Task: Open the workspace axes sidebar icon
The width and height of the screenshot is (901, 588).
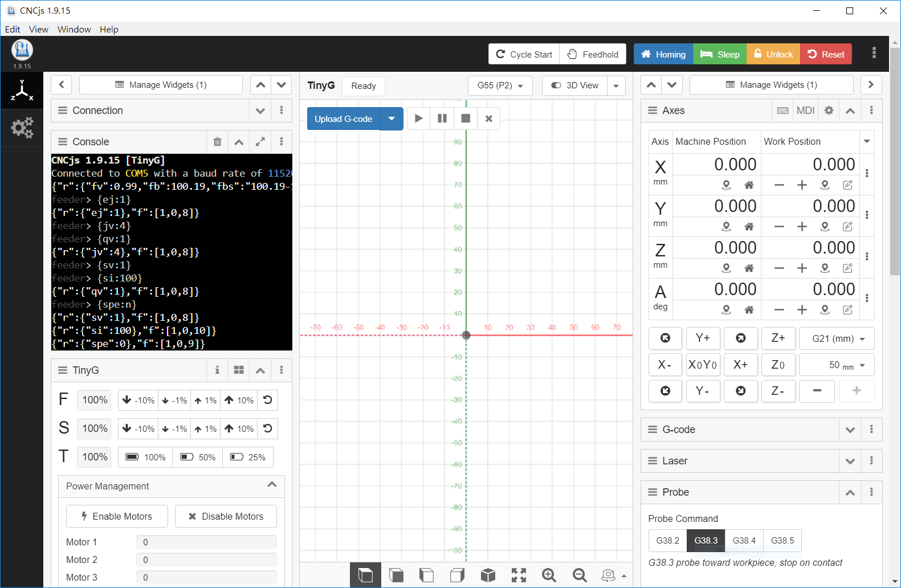Action: tap(22, 91)
